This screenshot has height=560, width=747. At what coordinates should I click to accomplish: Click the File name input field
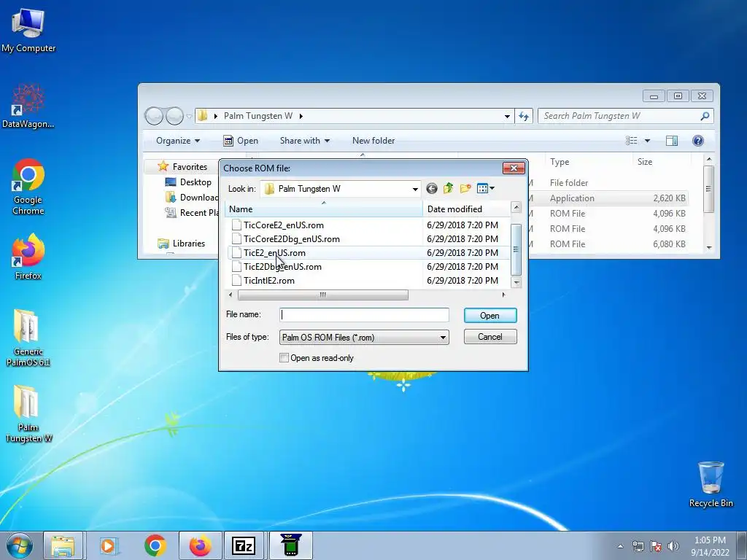click(x=364, y=315)
